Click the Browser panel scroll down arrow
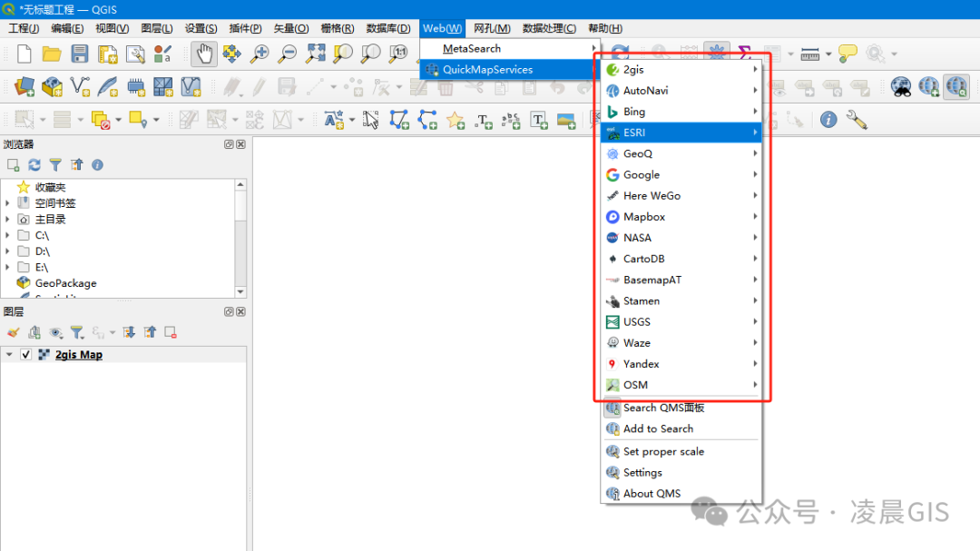 [240, 292]
